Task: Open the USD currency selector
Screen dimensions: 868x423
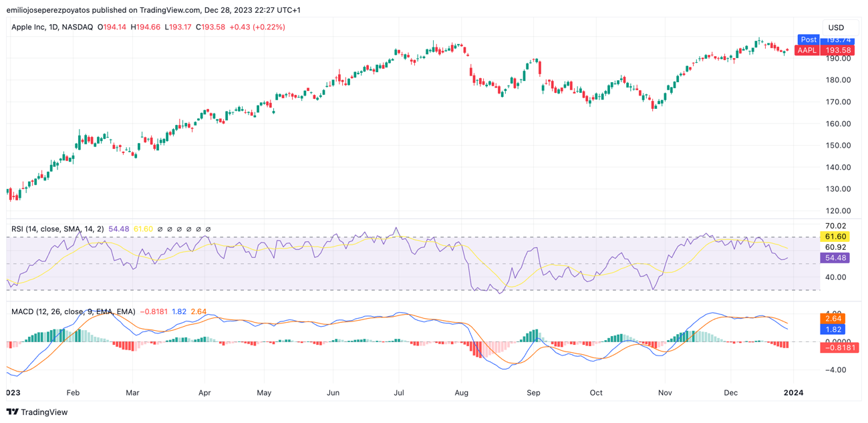Action: [x=836, y=27]
